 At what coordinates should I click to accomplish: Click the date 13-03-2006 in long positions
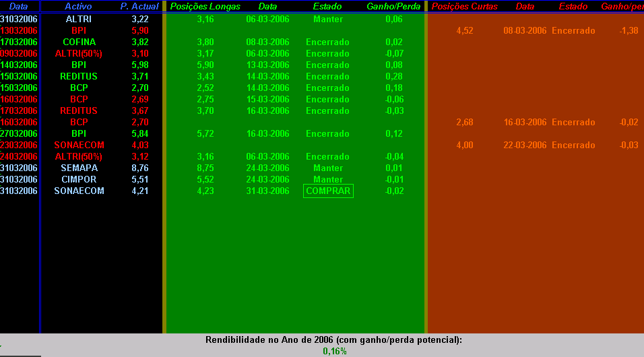(x=268, y=65)
